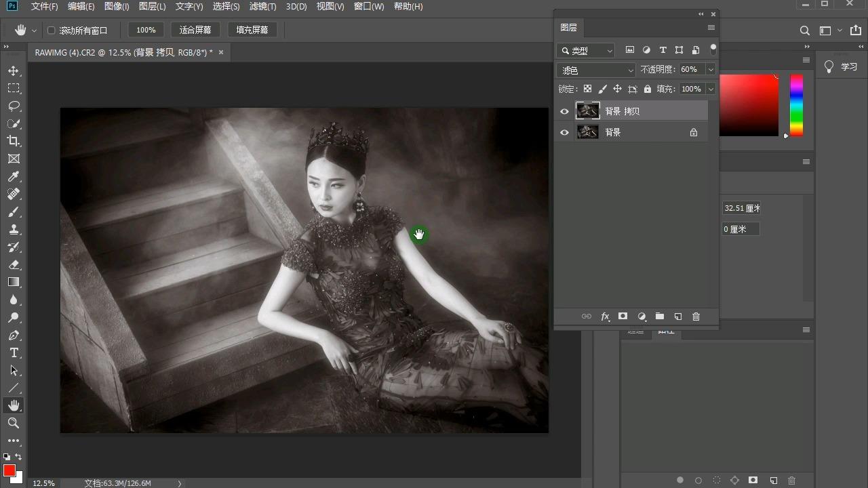Click the link layers icon
The height and width of the screenshot is (488, 868).
coord(587,317)
